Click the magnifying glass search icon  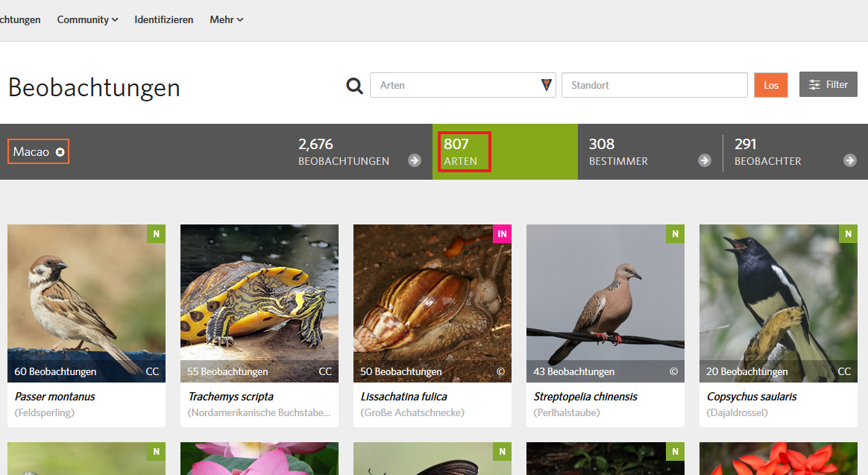point(354,86)
